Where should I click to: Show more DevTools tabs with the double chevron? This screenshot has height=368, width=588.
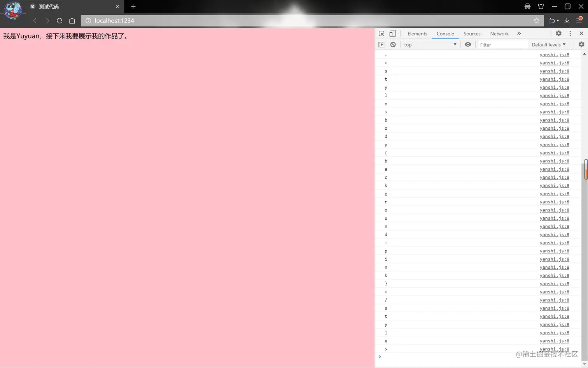pyautogui.click(x=519, y=33)
